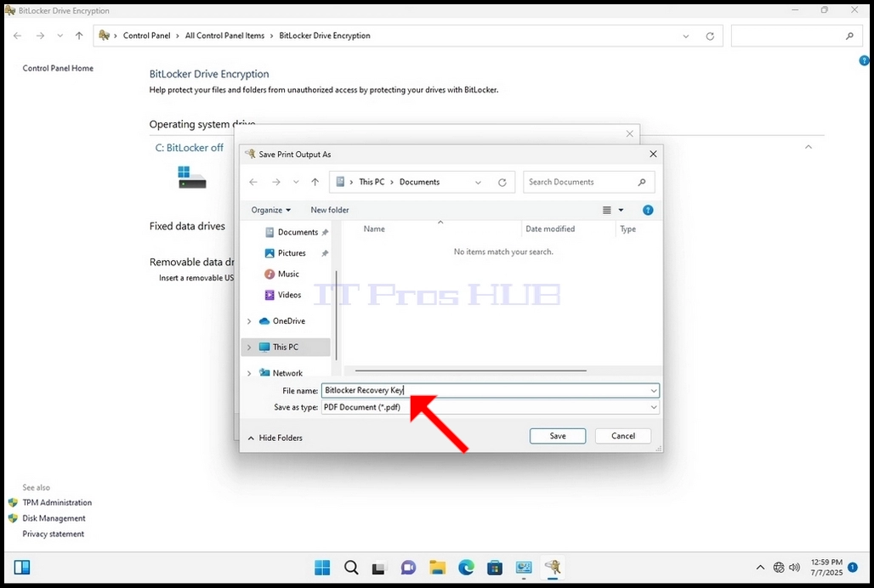This screenshot has width=874, height=588.
Task: Open Chat app on taskbar
Action: [408, 568]
